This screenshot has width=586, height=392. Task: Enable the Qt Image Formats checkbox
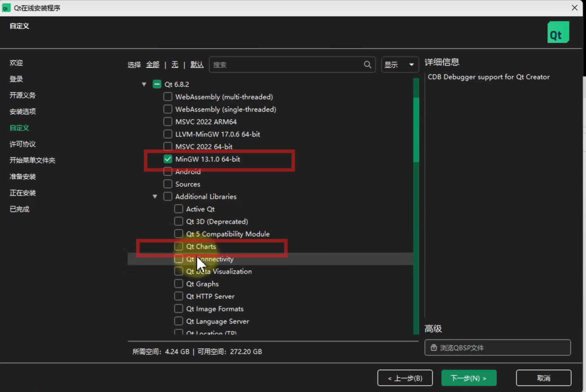pyautogui.click(x=179, y=309)
